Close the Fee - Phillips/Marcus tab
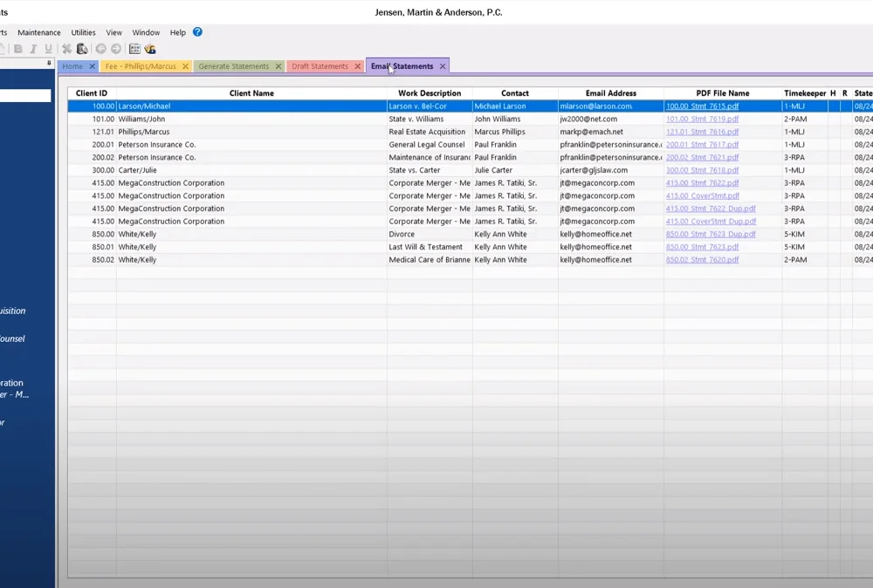Viewport: 873px width, 588px height. point(185,66)
